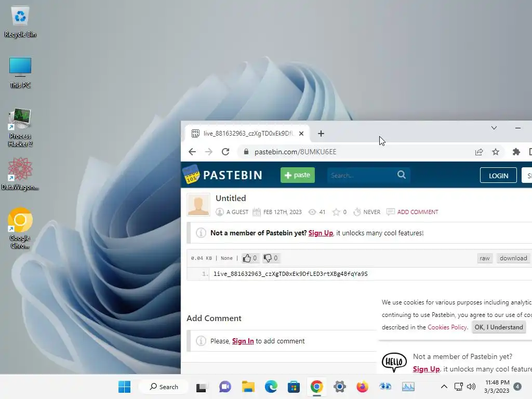Open Chat app on taskbar

(225, 387)
